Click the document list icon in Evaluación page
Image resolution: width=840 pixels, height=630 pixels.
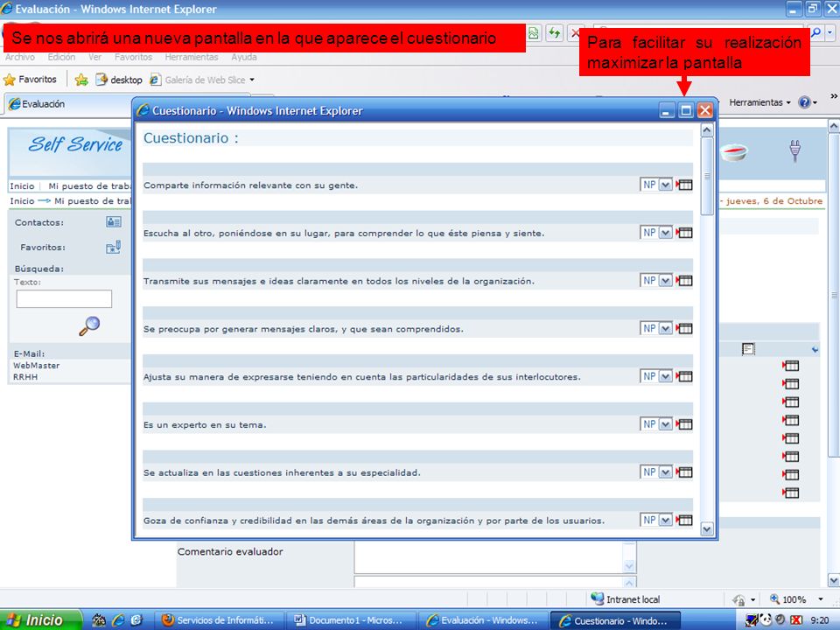click(x=748, y=349)
